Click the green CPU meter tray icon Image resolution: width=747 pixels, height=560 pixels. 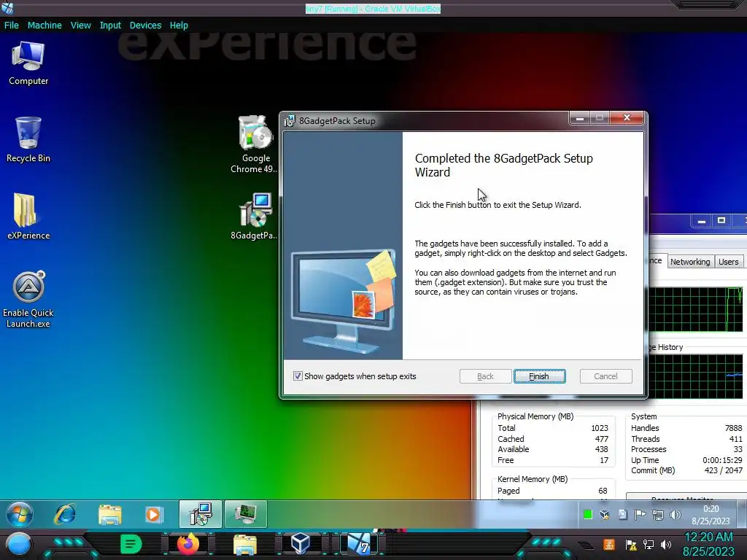pyautogui.click(x=588, y=514)
